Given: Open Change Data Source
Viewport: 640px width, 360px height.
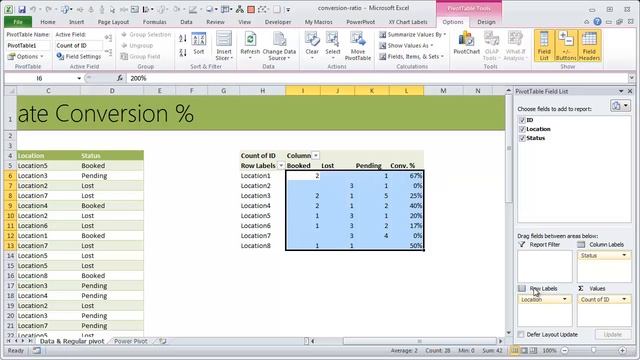Looking at the screenshot, I should click(279, 46).
